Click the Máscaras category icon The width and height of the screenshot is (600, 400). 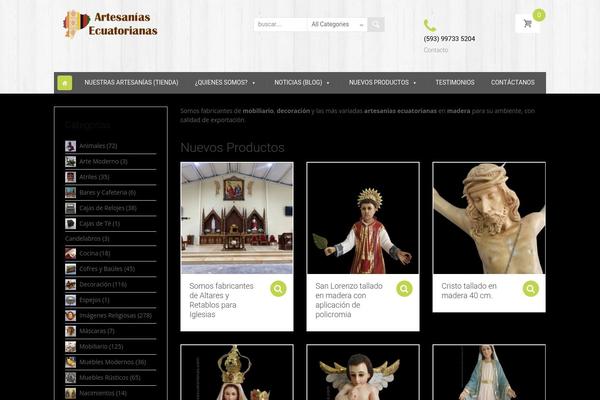pos(70,331)
